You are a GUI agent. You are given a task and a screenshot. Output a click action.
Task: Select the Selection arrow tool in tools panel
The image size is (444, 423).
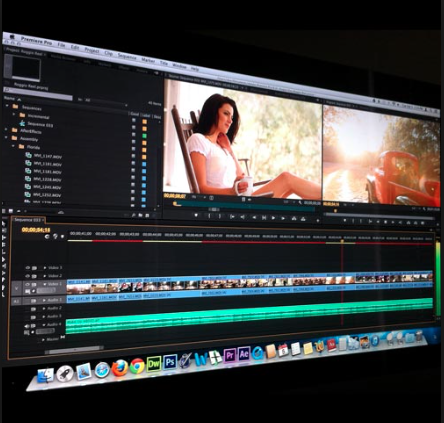[4, 224]
